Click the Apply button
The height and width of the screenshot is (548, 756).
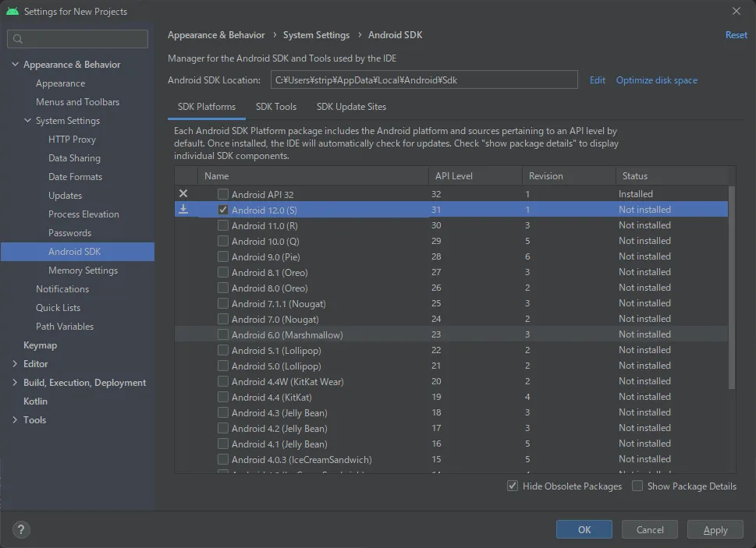point(715,530)
